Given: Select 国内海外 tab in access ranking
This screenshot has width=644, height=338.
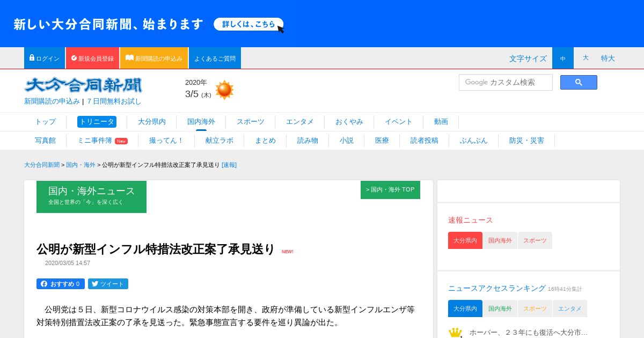Looking at the screenshot, I should (500, 308).
